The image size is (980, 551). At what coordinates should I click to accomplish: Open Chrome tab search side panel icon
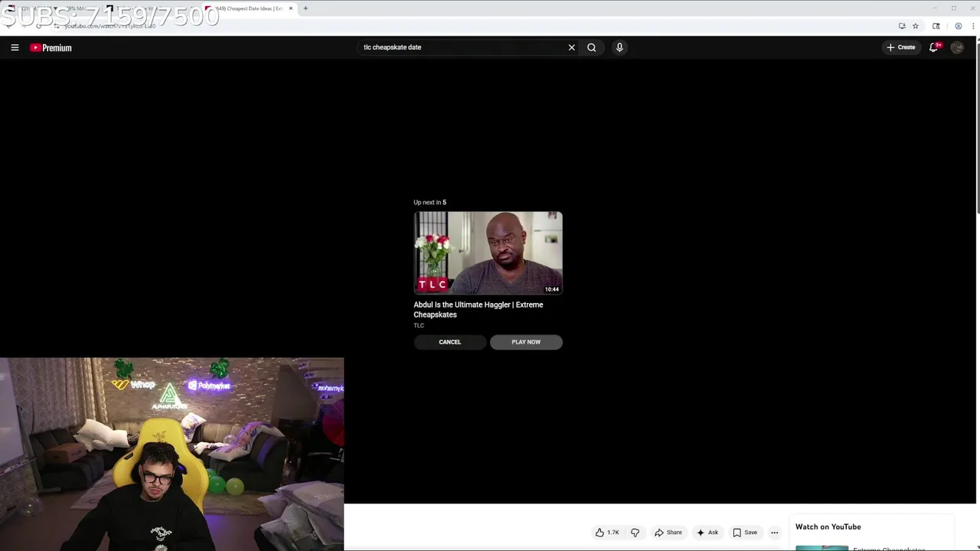pyautogui.click(x=936, y=26)
